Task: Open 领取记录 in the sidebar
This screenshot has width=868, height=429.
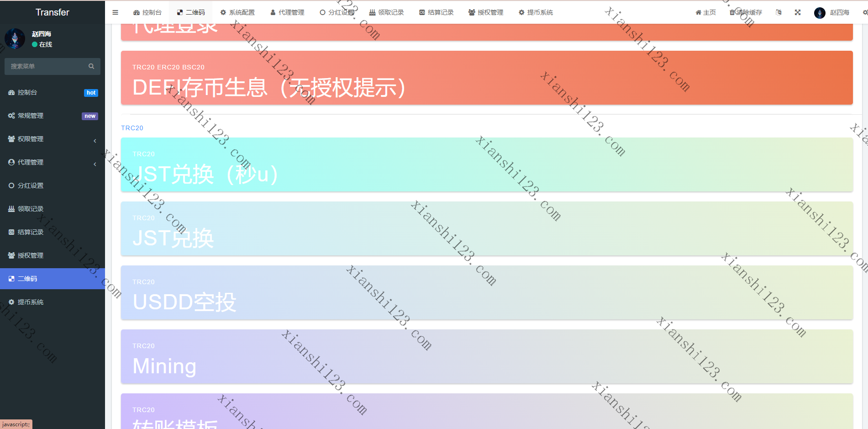Action: pyautogui.click(x=53, y=209)
